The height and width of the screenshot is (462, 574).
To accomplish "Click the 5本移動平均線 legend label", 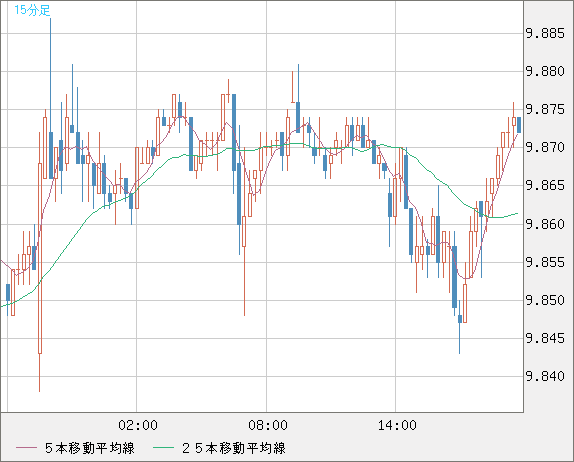I will coord(90,448).
